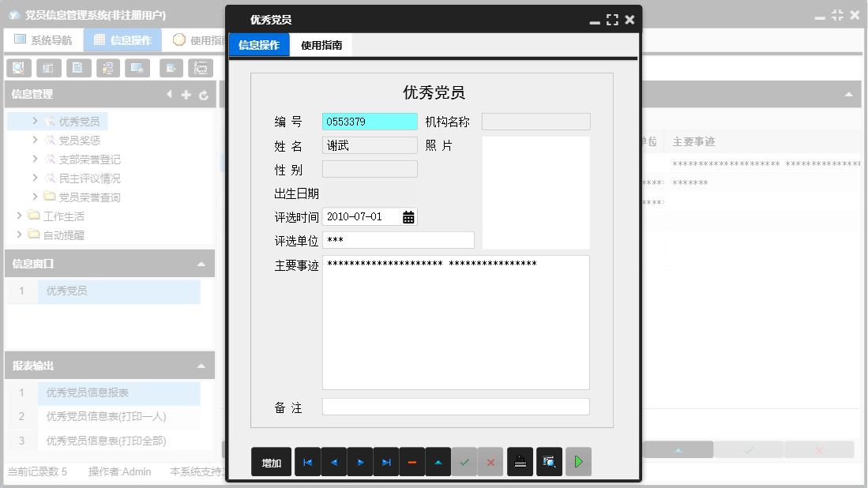Click inside the 备注 input field
Image resolution: width=868 pixels, height=488 pixels.
click(456, 406)
